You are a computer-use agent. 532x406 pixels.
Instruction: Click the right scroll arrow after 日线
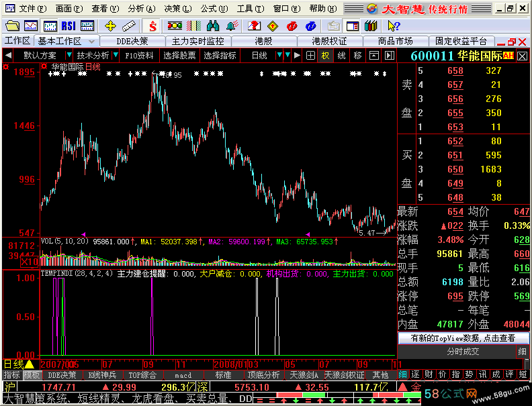(x=297, y=55)
